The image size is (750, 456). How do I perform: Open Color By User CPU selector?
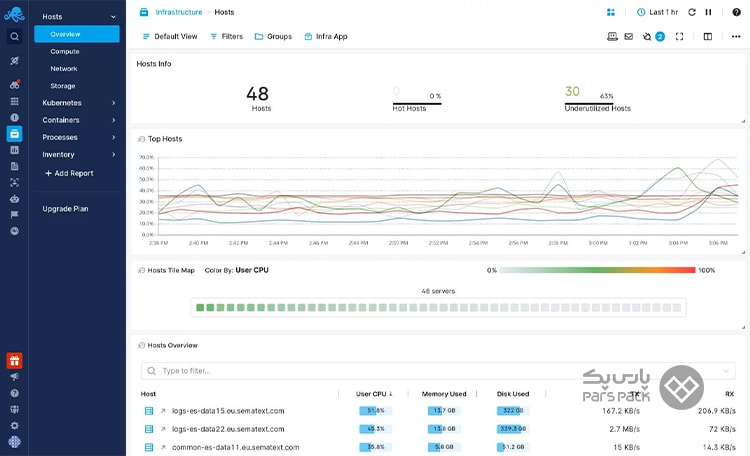pyautogui.click(x=237, y=270)
